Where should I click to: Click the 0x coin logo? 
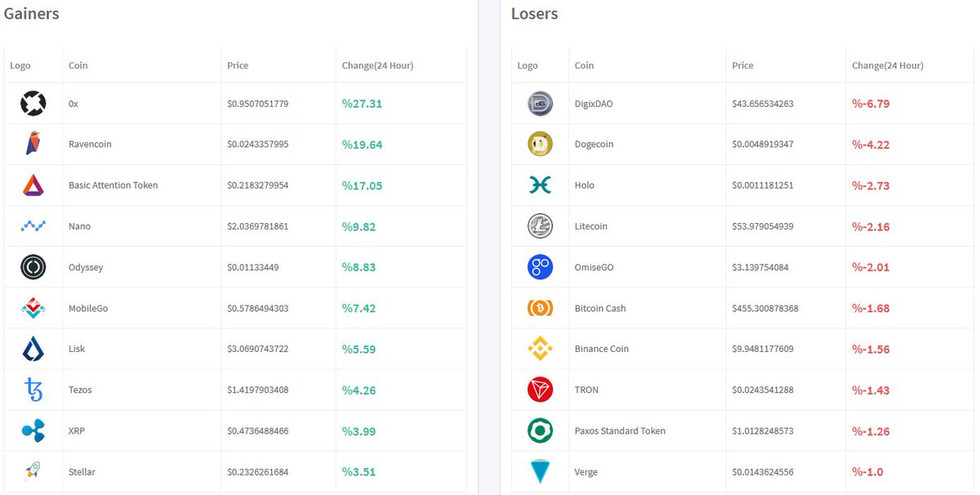coord(33,103)
